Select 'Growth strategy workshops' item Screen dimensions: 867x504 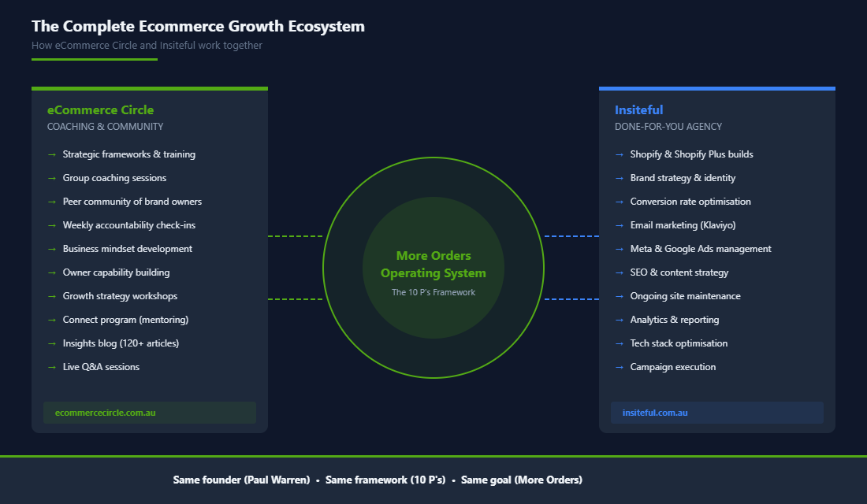pos(120,296)
